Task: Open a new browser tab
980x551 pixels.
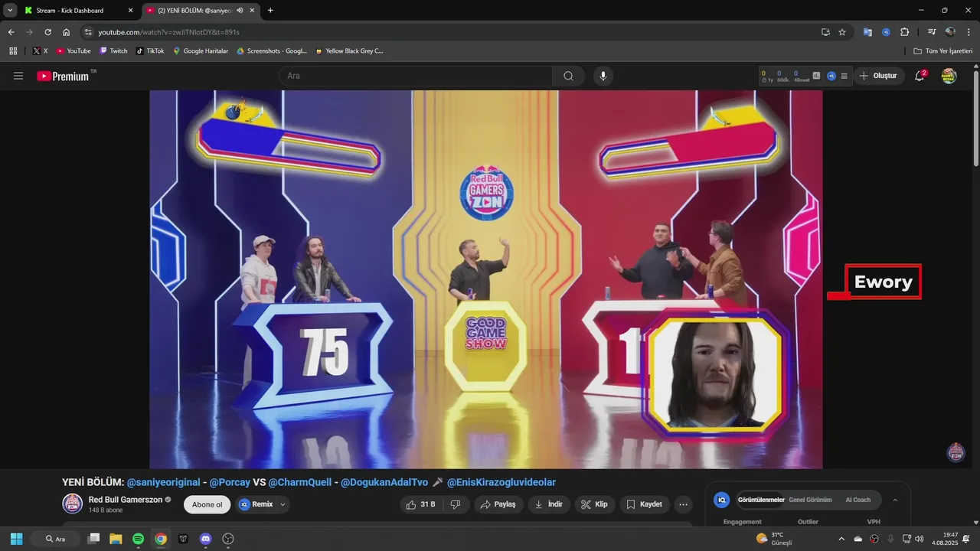Action: tap(270, 11)
